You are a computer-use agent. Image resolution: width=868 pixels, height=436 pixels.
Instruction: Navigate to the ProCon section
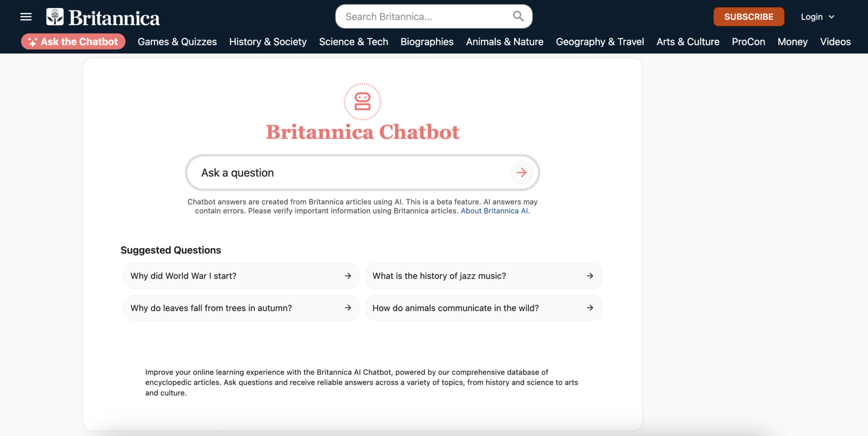tap(748, 42)
